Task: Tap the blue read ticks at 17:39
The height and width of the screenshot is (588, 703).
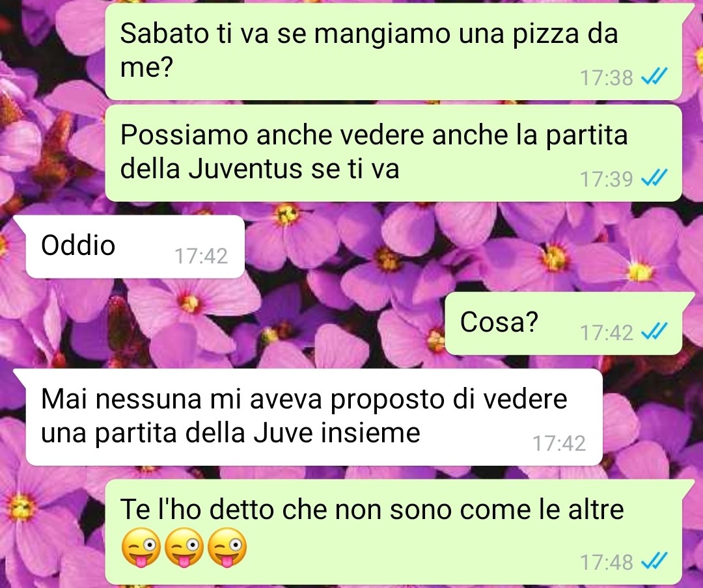Action: 655,178
